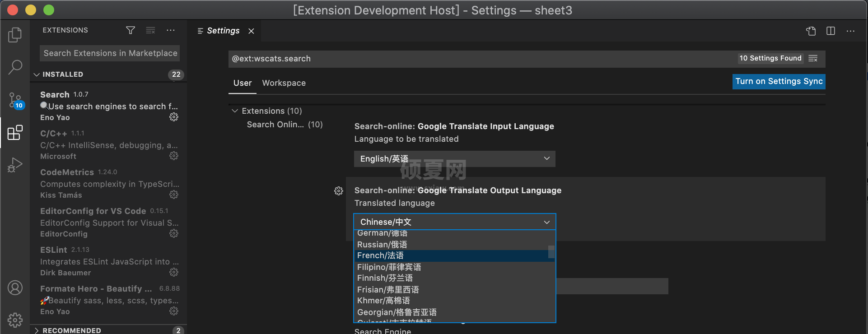868x334 pixels.
Task: Open EditorConfig for VS Code entry
Action: [x=108, y=222]
